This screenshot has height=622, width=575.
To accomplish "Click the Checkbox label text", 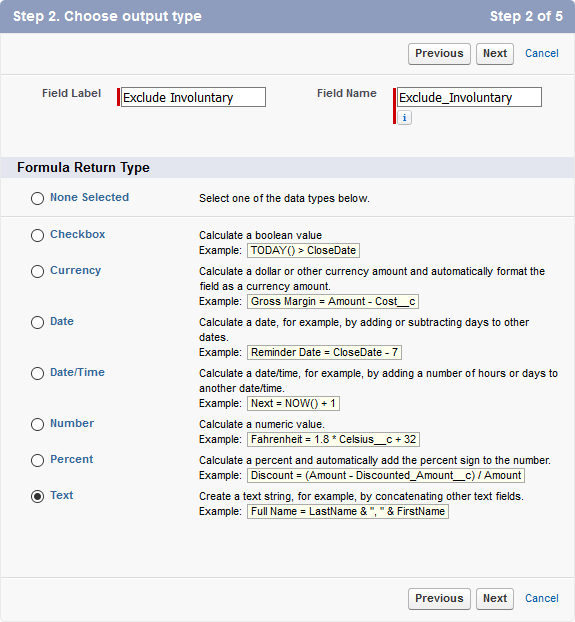I will 78,234.
